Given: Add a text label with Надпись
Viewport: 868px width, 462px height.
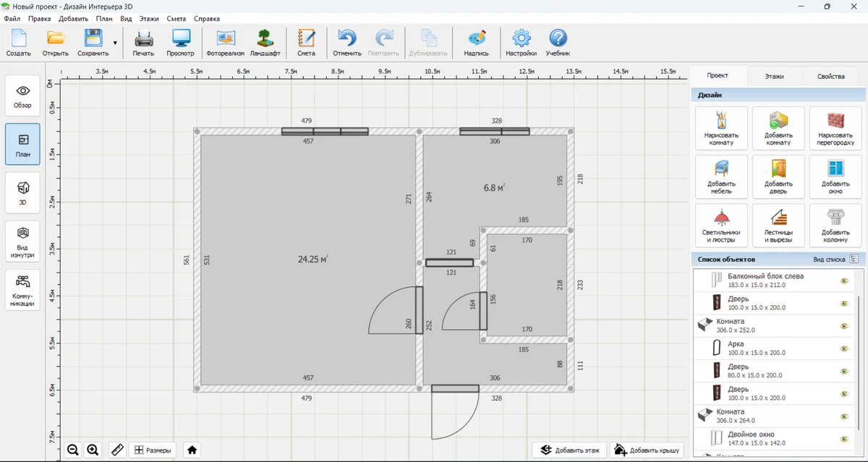Looking at the screenshot, I should pos(476,43).
